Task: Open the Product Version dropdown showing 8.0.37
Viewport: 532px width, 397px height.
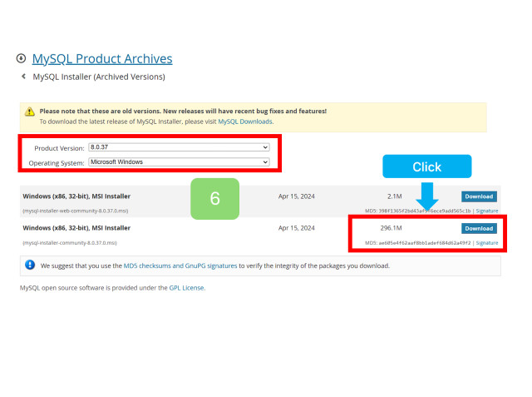Action: tap(180, 147)
